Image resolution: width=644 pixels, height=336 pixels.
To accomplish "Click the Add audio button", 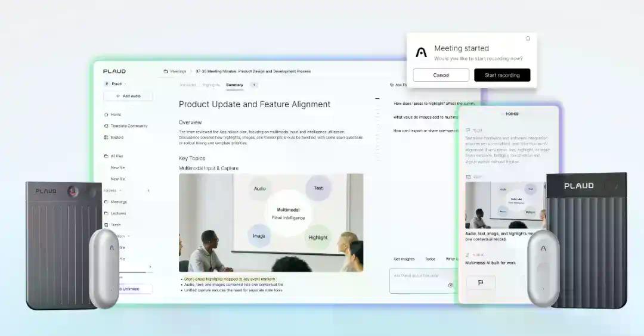I will coord(128,96).
